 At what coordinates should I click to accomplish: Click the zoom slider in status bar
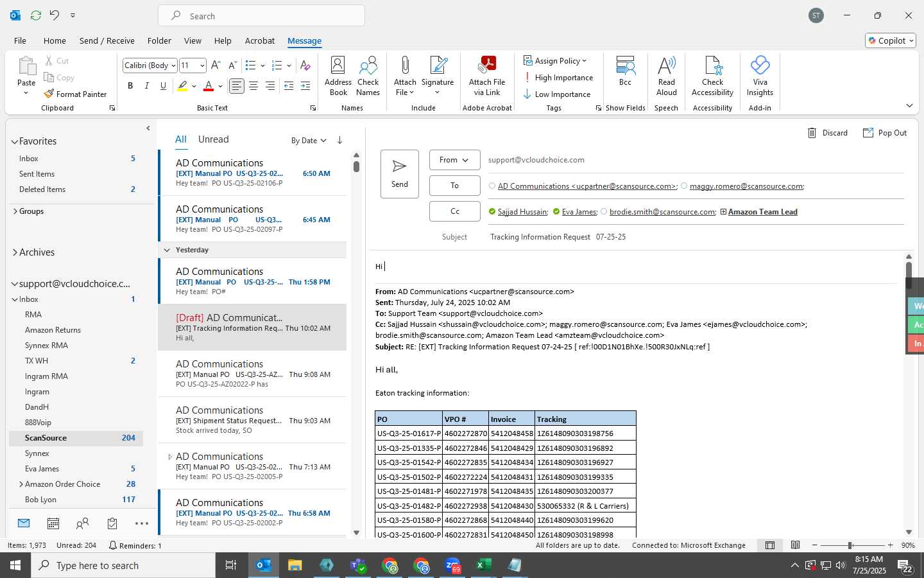coord(852,545)
